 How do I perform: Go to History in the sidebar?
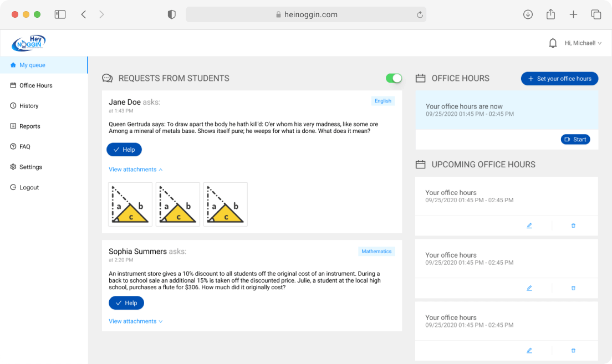tap(29, 106)
